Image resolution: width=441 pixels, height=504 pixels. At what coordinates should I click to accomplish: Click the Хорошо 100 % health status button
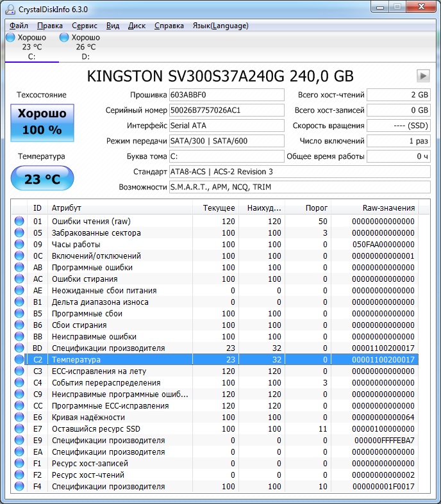(x=42, y=122)
